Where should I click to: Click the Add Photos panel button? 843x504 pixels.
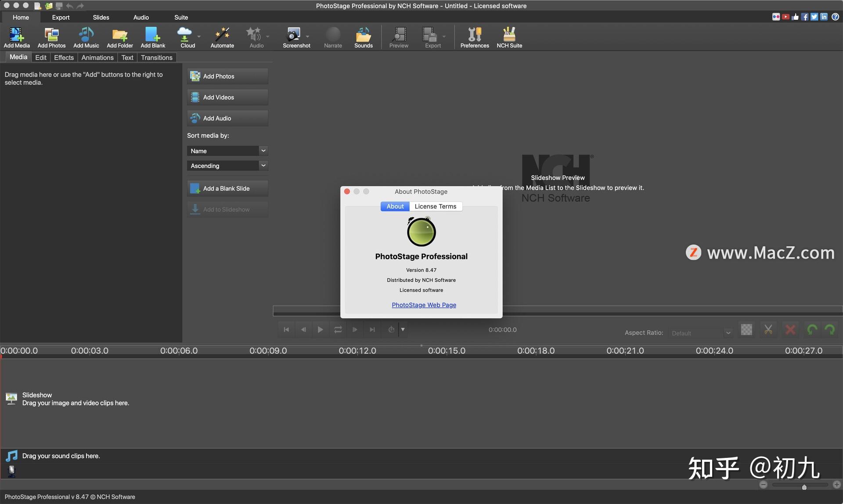227,76
